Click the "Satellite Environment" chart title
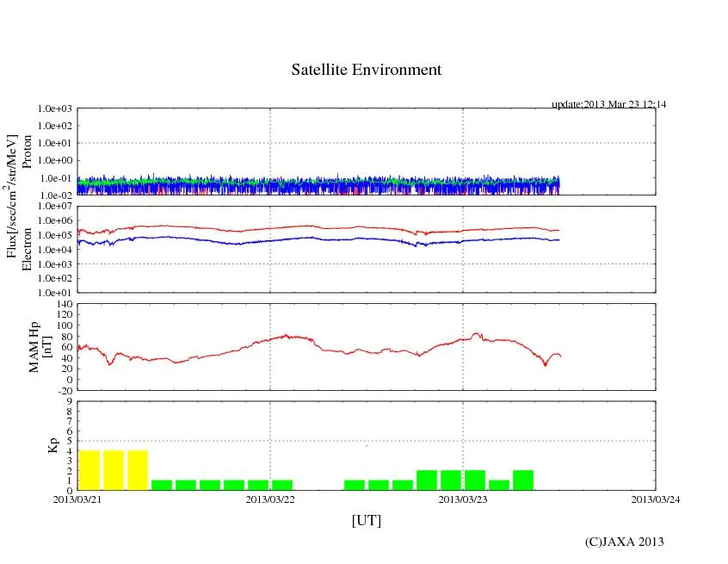This screenshot has height=564, width=728. (x=367, y=70)
